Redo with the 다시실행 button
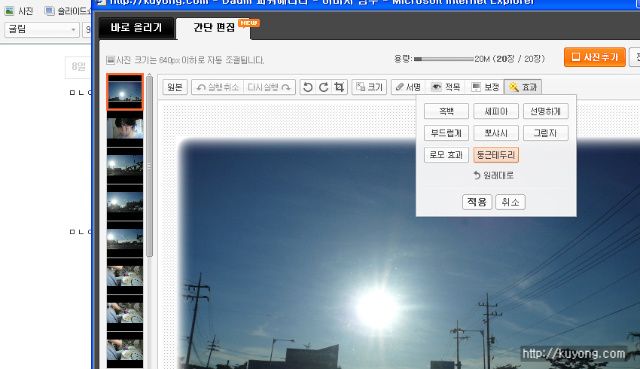Viewport: 640px width, 369px height. tap(269, 87)
